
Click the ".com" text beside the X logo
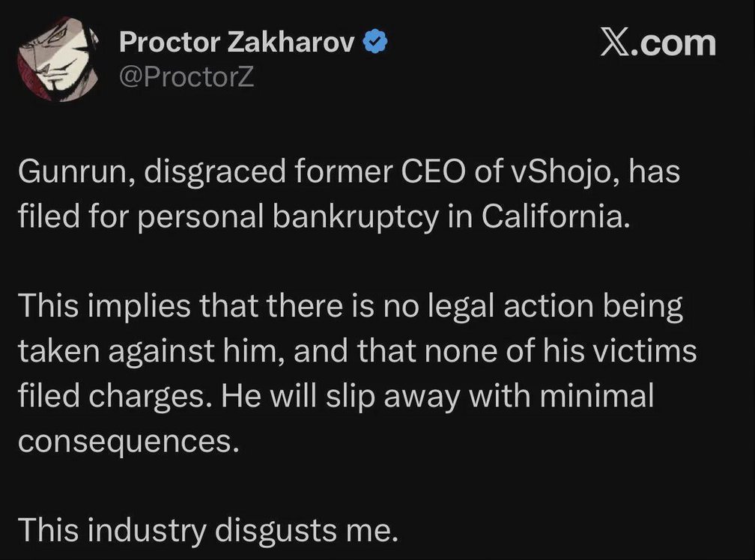click(x=677, y=43)
